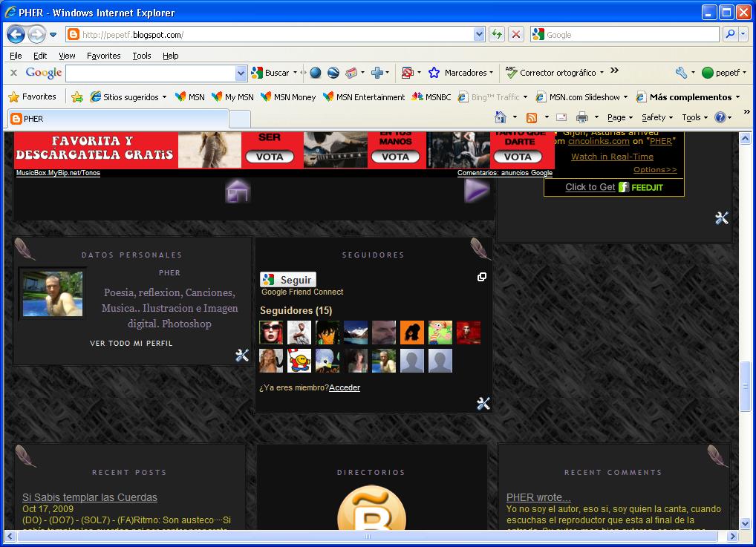The width and height of the screenshot is (756, 547).
Task: Expand Sitios sugeridos dropdown
Action: pos(164,97)
